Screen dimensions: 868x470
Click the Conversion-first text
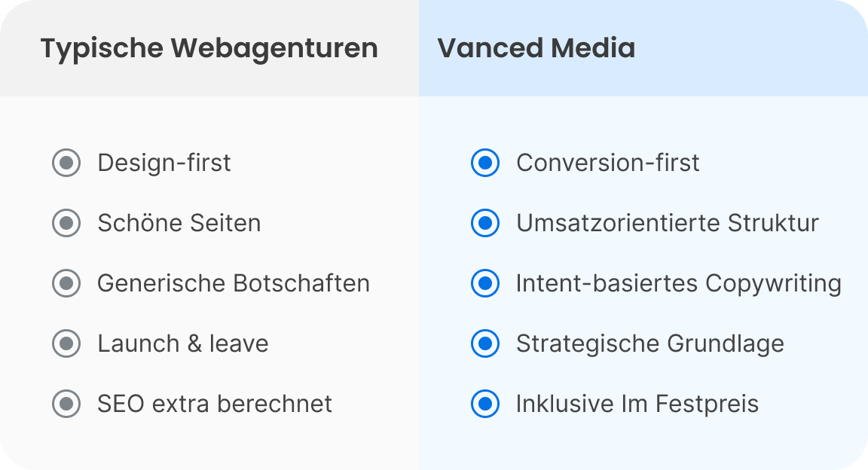(607, 163)
